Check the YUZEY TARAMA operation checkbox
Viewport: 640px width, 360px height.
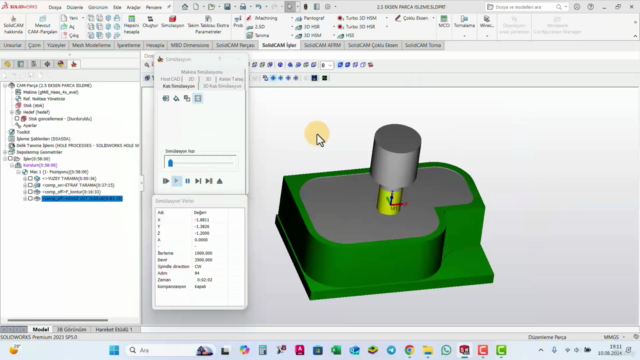point(30,178)
